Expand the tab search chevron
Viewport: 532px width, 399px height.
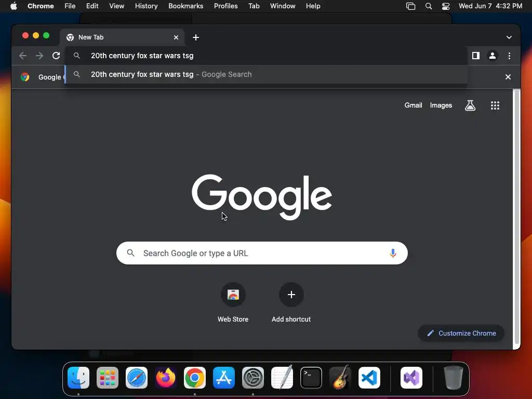pyautogui.click(x=509, y=37)
